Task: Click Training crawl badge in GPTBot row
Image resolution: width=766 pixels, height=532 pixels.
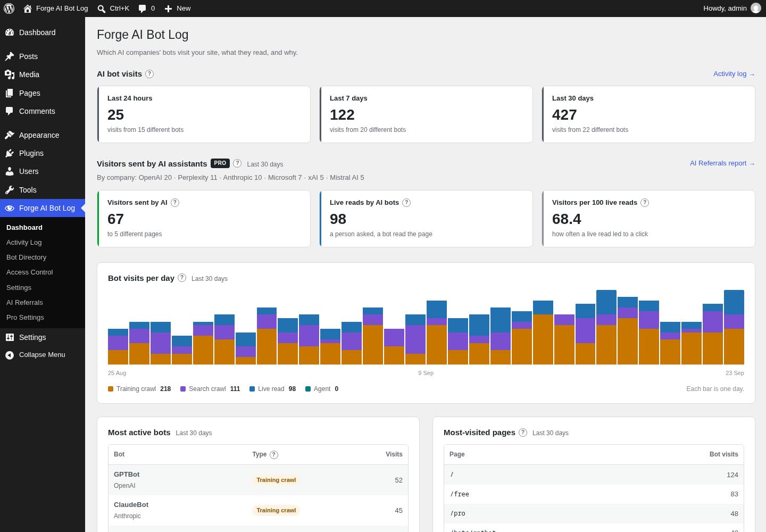Action: (x=276, y=480)
